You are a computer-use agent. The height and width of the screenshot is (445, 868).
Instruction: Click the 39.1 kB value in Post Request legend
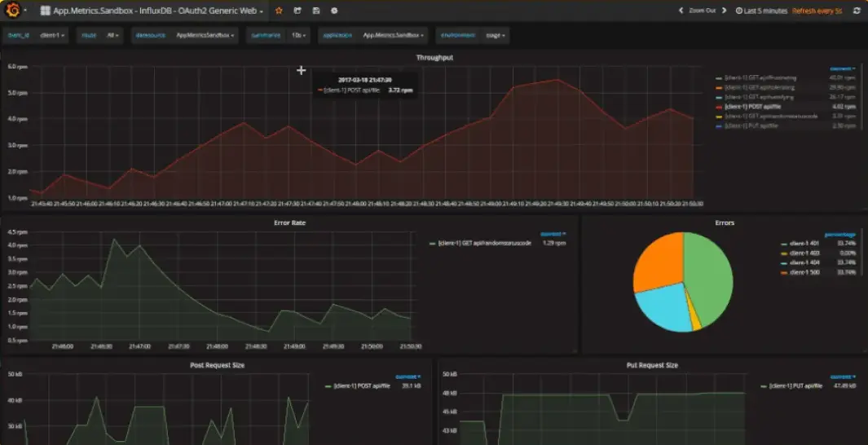[411, 386]
